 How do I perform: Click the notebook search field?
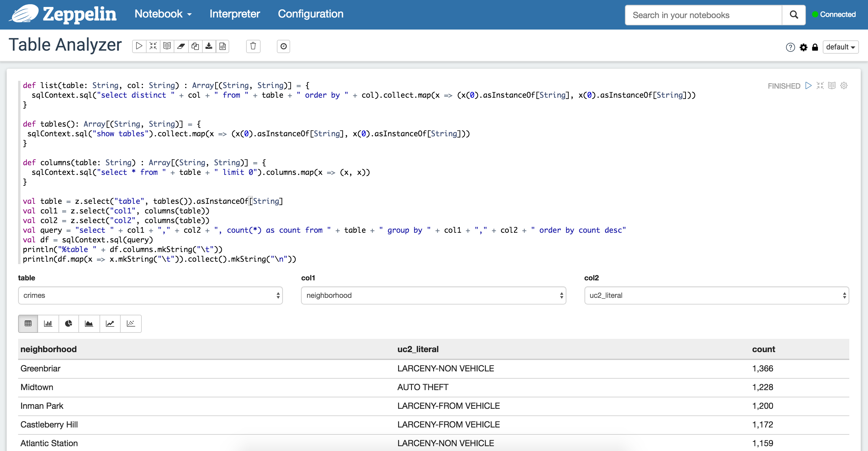[703, 15]
